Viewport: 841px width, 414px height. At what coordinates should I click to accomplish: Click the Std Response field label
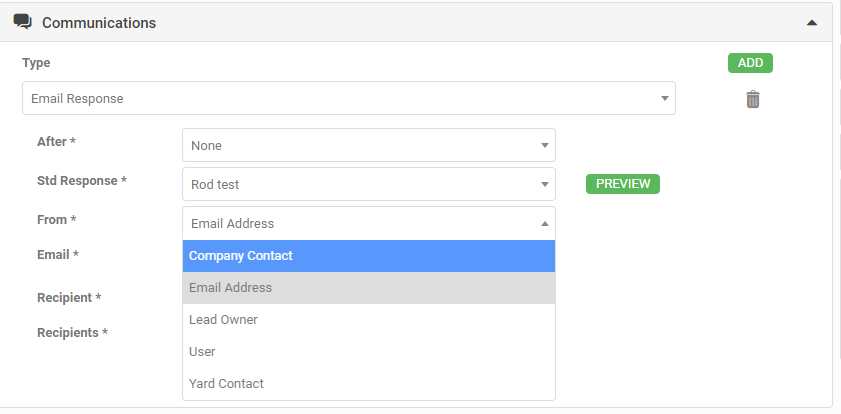point(81,181)
